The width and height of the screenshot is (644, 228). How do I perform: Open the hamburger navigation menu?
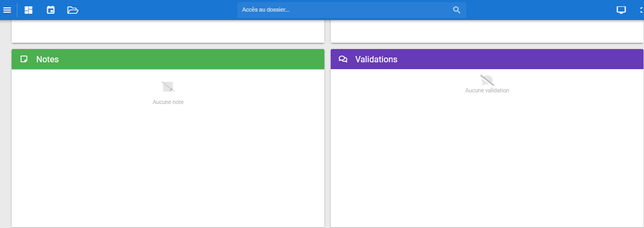coord(7,10)
